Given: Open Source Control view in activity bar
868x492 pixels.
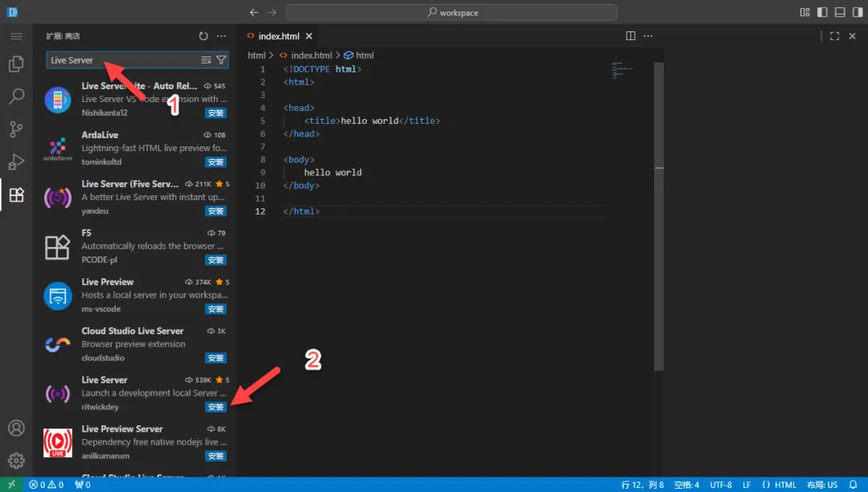Looking at the screenshot, I should tap(16, 129).
